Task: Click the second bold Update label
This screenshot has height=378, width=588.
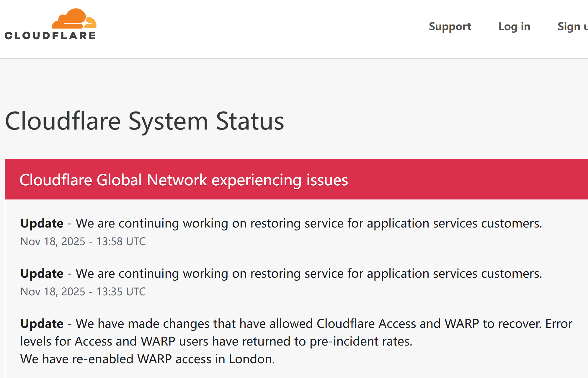Action: pyautogui.click(x=42, y=274)
